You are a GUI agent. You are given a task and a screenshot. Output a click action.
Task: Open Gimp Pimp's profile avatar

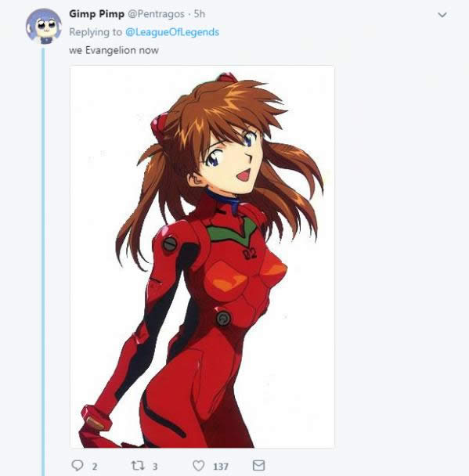(44, 26)
